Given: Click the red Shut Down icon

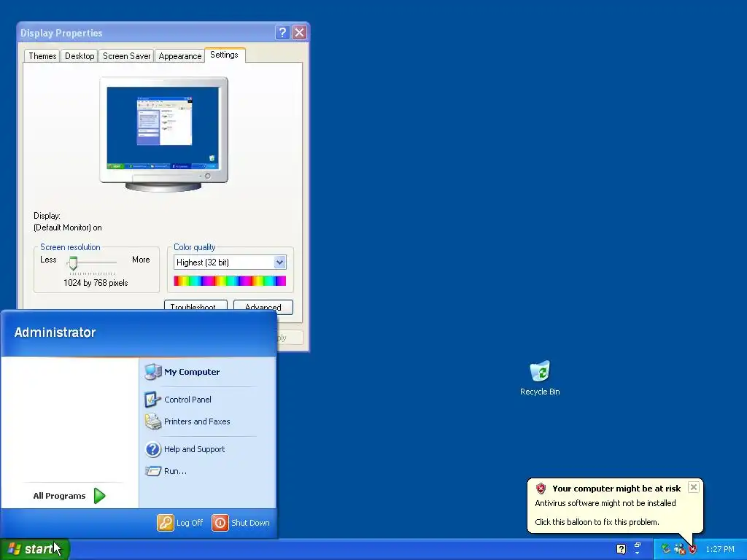Looking at the screenshot, I should click(x=220, y=523).
